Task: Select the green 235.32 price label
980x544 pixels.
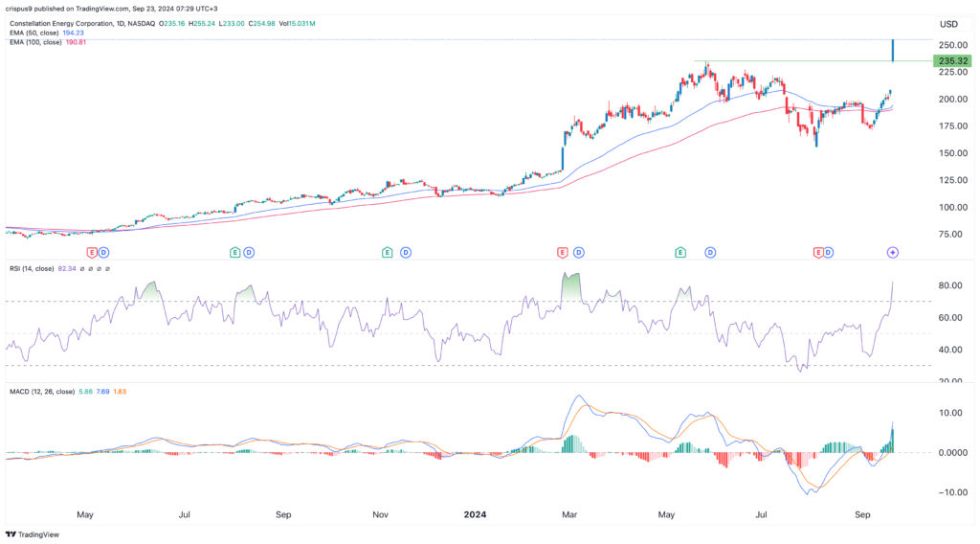Action: click(x=952, y=60)
